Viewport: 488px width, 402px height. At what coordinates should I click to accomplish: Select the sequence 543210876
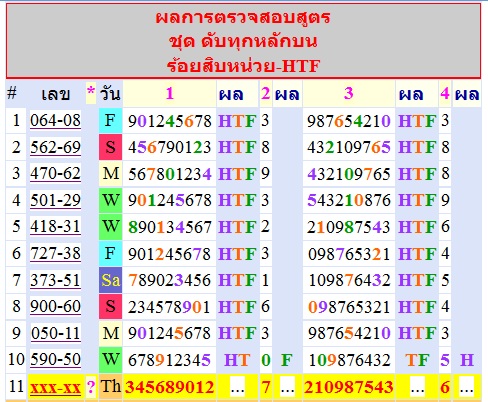(x=349, y=200)
